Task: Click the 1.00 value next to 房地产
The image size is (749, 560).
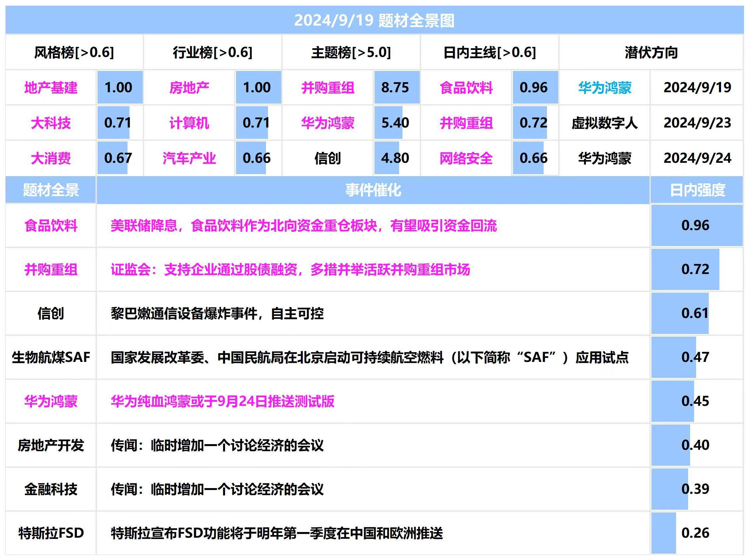Action: [x=258, y=87]
